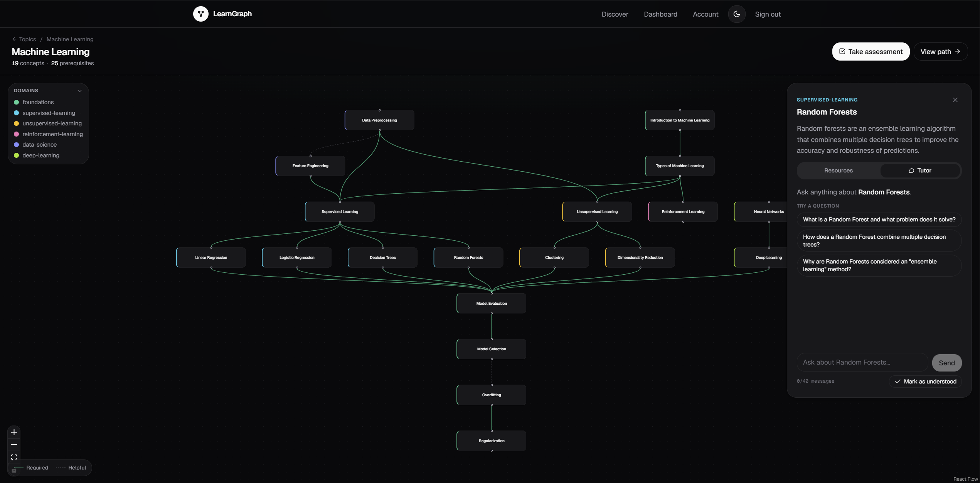Select the Regularization node
980x483 pixels.
pos(492,441)
